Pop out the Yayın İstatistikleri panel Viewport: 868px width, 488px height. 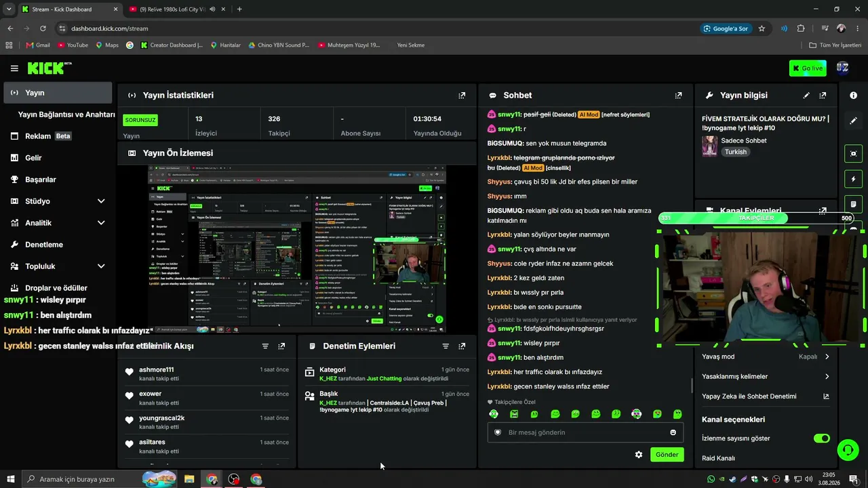(x=462, y=96)
